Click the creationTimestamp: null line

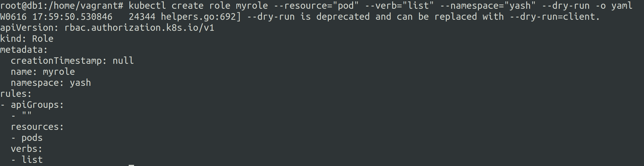tap(72, 61)
